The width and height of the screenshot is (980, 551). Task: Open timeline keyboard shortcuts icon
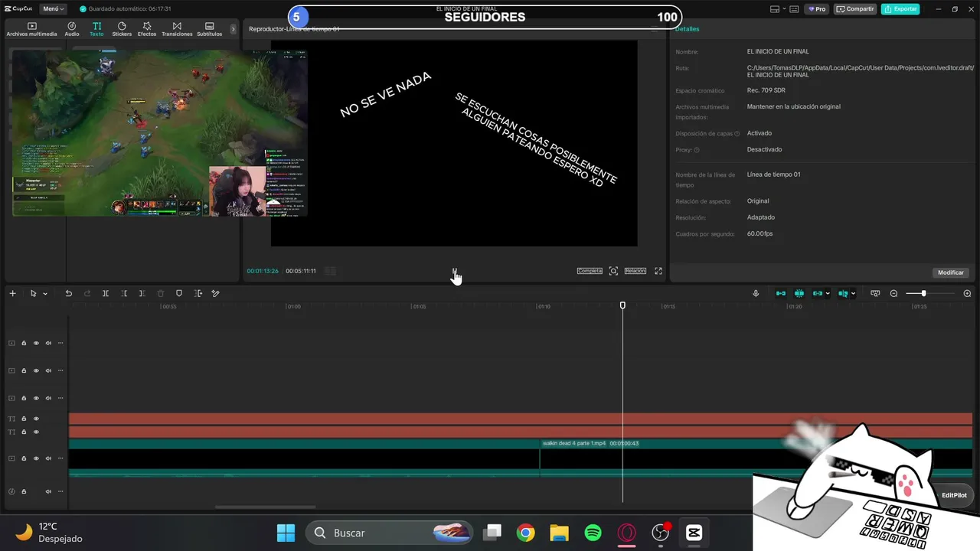875,293
